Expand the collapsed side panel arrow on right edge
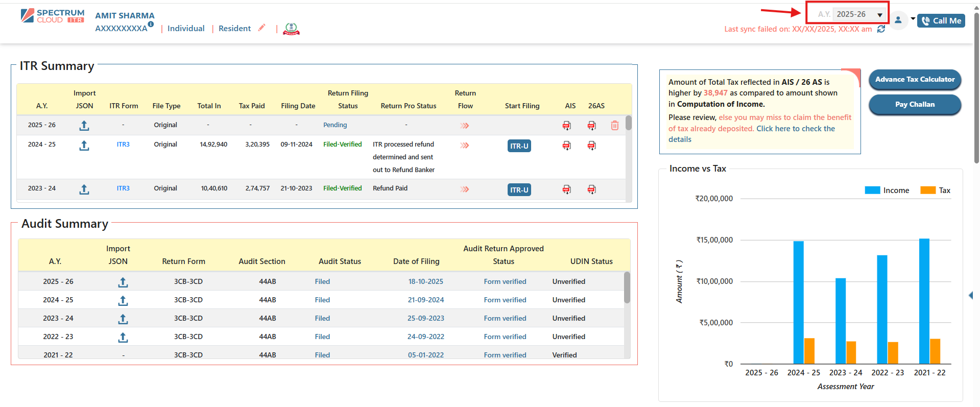This screenshot has height=407, width=980. click(x=971, y=296)
